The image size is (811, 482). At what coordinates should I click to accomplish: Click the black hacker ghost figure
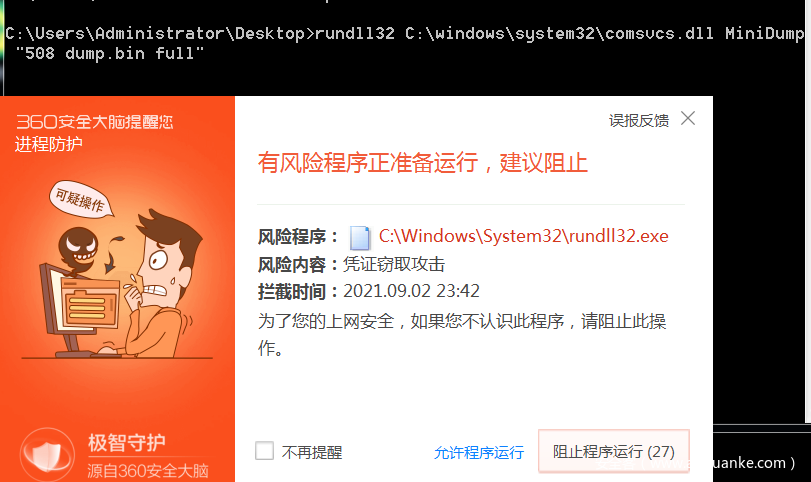(x=79, y=251)
